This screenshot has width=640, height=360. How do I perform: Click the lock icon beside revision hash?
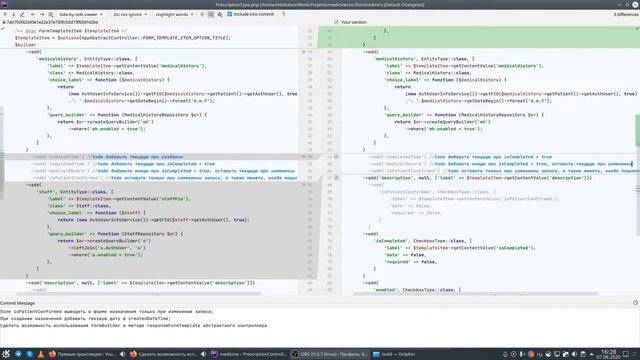4,22
